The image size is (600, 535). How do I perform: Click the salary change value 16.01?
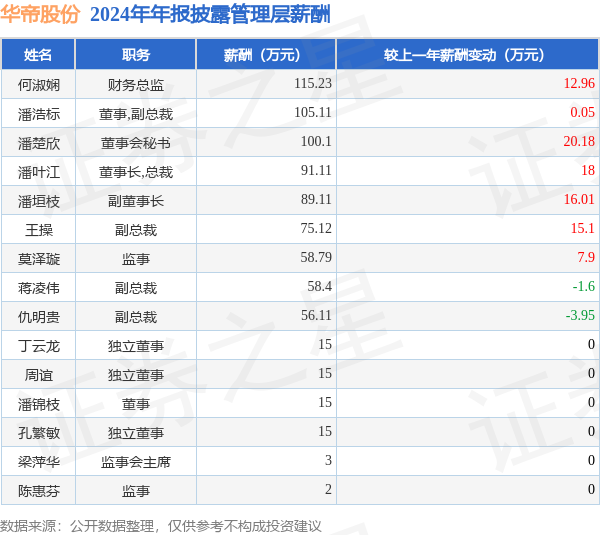pyautogui.click(x=579, y=199)
